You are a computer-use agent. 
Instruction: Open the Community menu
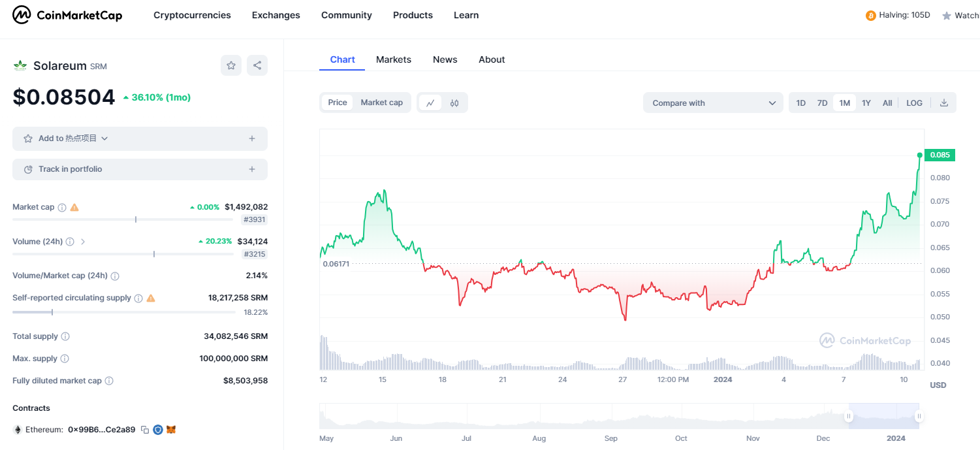click(347, 15)
